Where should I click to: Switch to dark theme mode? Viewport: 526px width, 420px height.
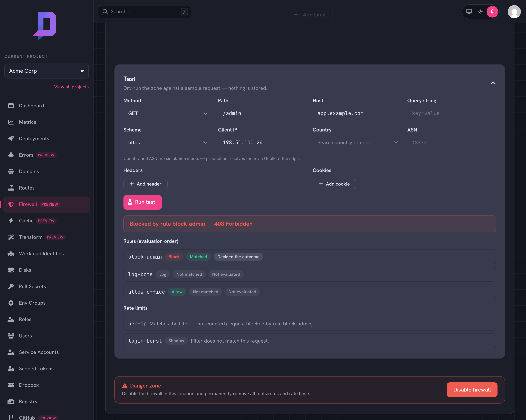point(492,12)
